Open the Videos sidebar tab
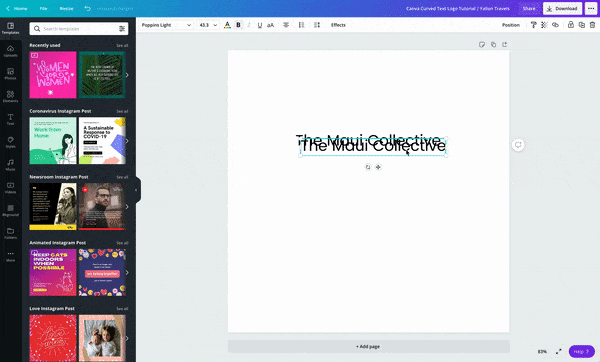Viewport: 600px width, 362px height. pyautogui.click(x=10, y=188)
